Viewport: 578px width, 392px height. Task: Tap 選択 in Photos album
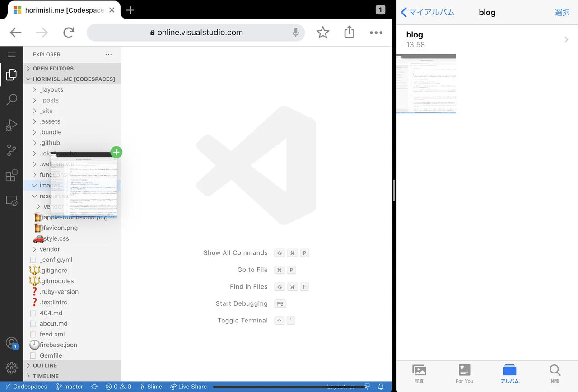562,12
